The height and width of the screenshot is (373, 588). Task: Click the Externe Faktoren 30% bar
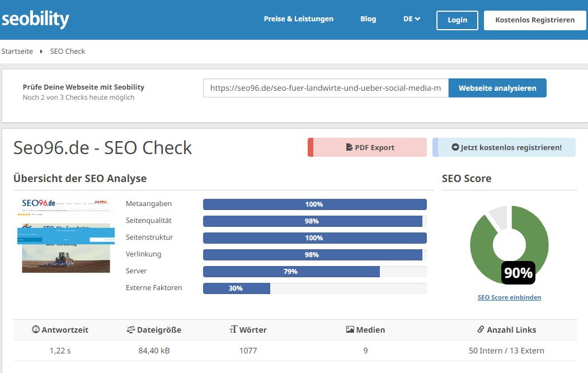click(x=314, y=288)
